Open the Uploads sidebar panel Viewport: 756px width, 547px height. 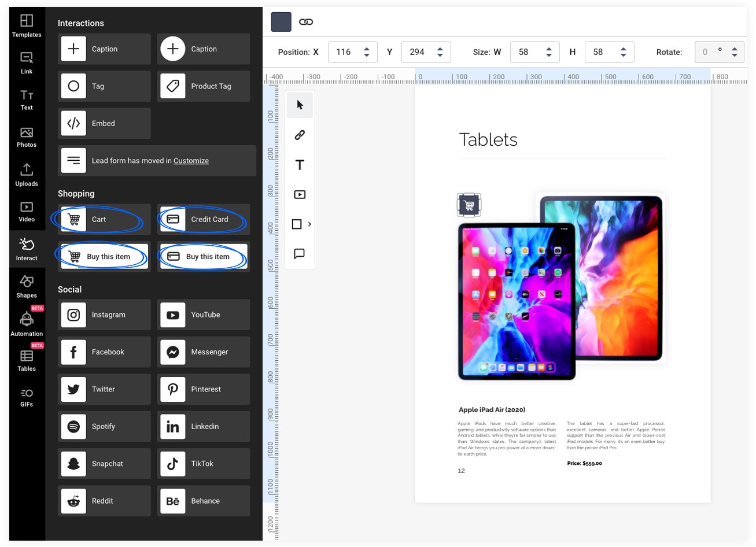click(x=27, y=175)
